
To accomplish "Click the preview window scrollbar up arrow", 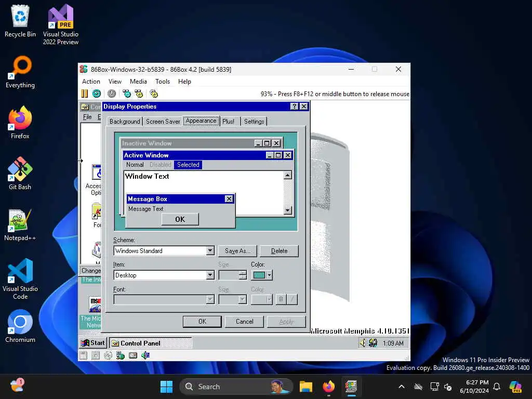I will [287, 175].
